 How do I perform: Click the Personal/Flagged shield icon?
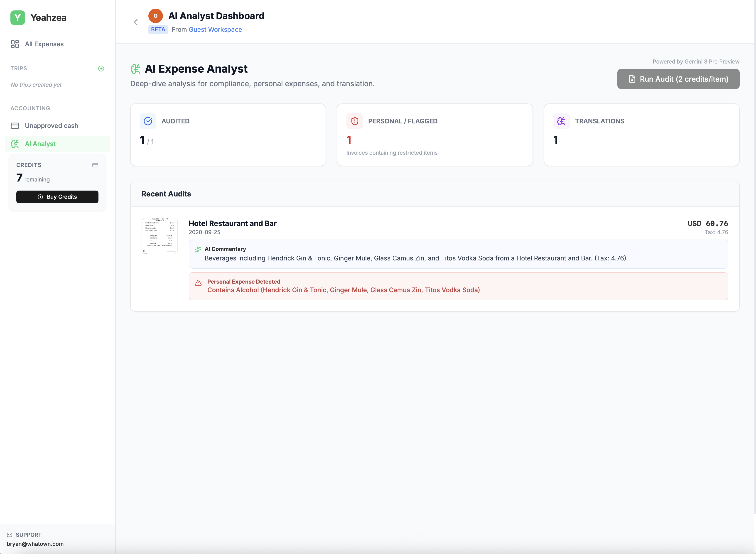(x=355, y=121)
